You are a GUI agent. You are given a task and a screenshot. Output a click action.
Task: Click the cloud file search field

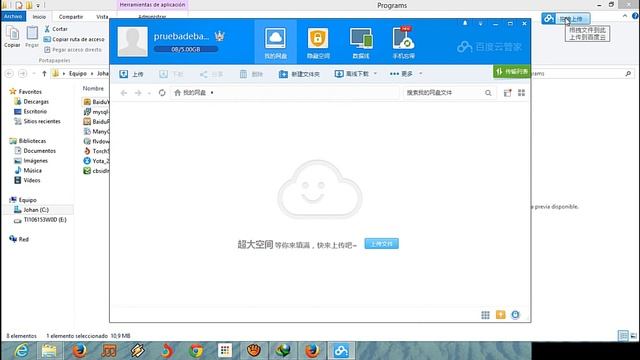[444, 93]
